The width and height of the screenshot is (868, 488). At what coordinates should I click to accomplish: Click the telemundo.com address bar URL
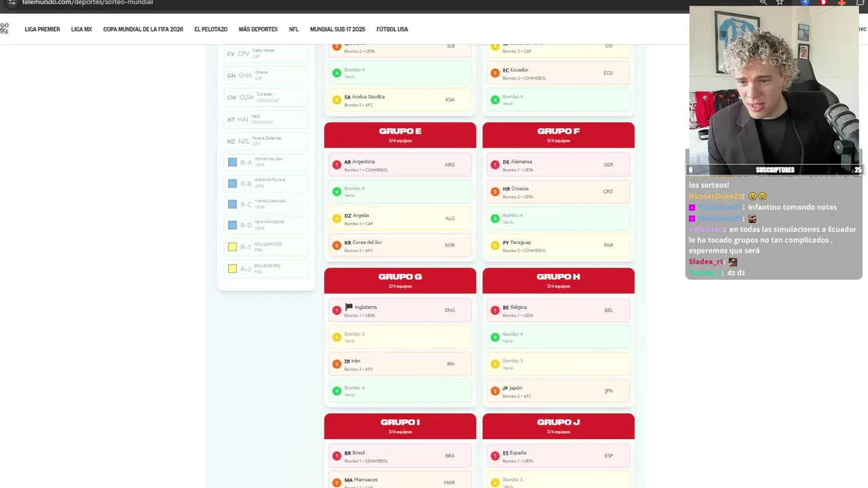coord(87,3)
